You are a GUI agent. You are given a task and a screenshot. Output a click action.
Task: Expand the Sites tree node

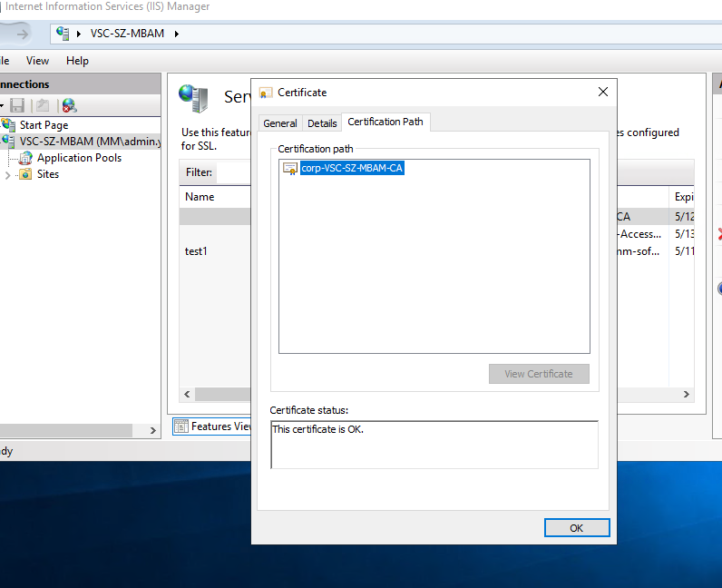coord(7,175)
